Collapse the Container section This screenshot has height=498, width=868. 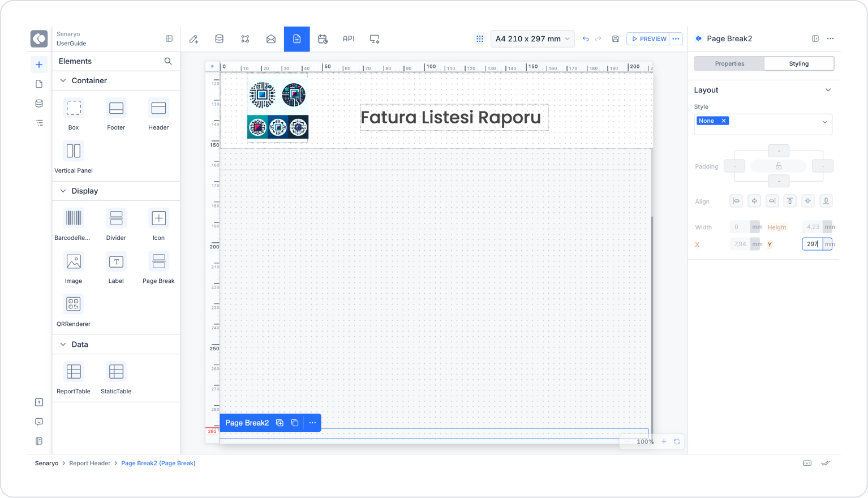point(63,81)
